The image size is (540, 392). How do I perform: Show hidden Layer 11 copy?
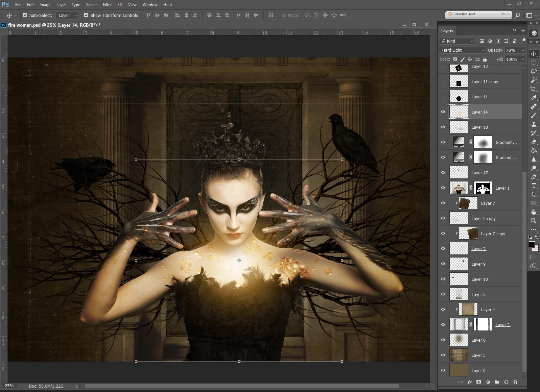pyautogui.click(x=443, y=81)
